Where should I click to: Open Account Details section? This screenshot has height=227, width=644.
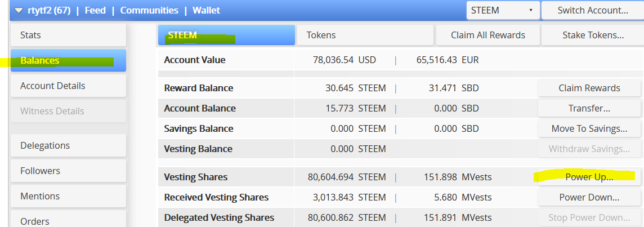point(68,86)
